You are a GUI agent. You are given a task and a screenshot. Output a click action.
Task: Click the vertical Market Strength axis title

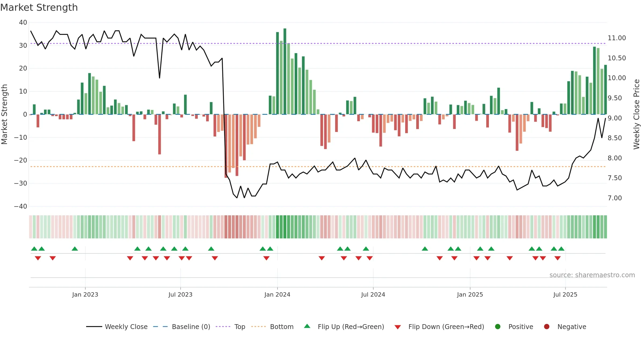click(4, 114)
